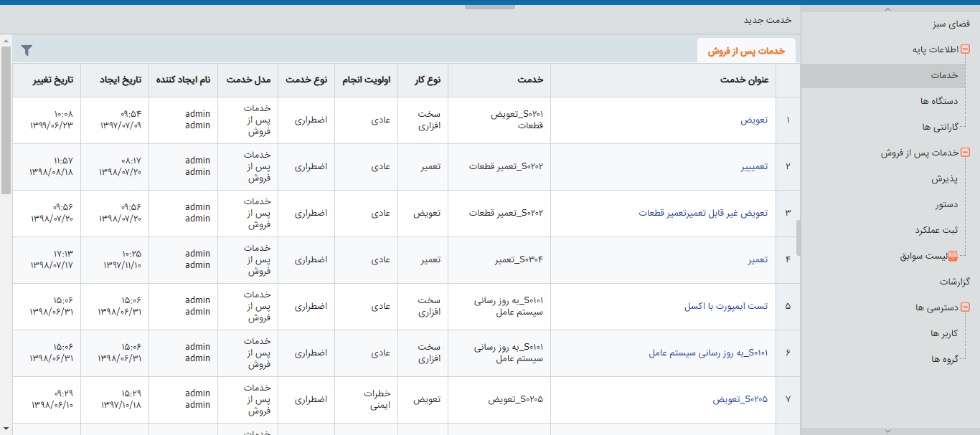The width and height of the screenshot is (980, 435).
Task: Open پذیرش in the sidebar
Action: pyautogui.click(x=945, y=179)
